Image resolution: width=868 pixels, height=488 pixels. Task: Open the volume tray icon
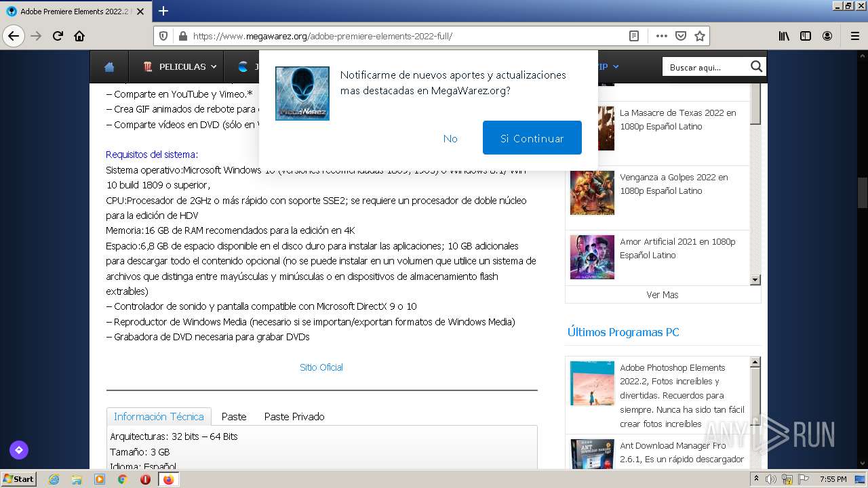coord(771,479)
